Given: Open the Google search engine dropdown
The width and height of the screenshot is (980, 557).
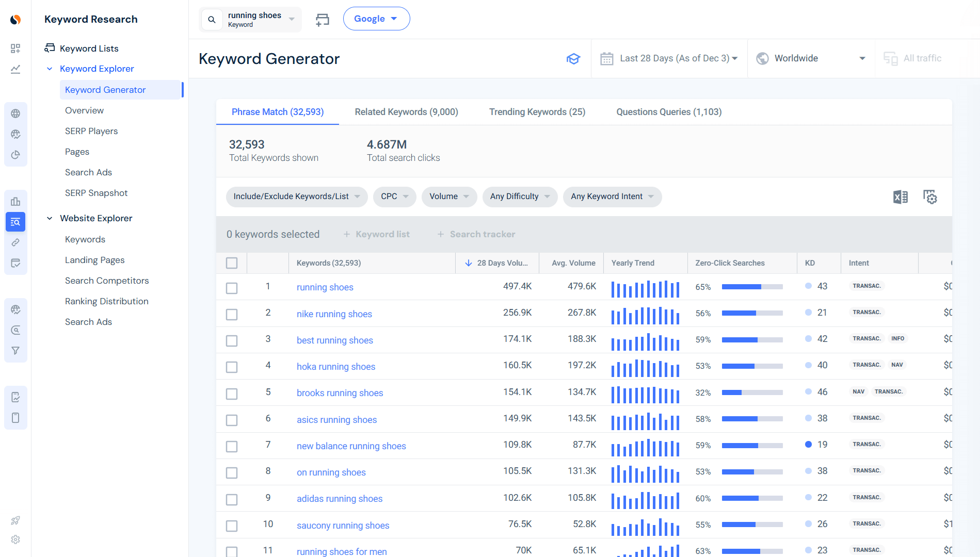Looking at the screenshot, I should [376, 18].
